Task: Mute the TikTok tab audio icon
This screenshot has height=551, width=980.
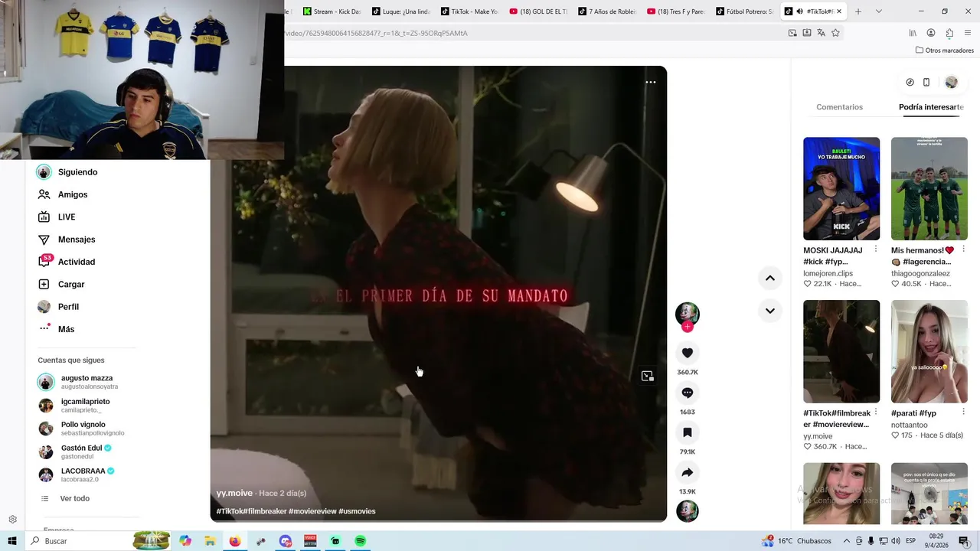Action: (799, 11)
